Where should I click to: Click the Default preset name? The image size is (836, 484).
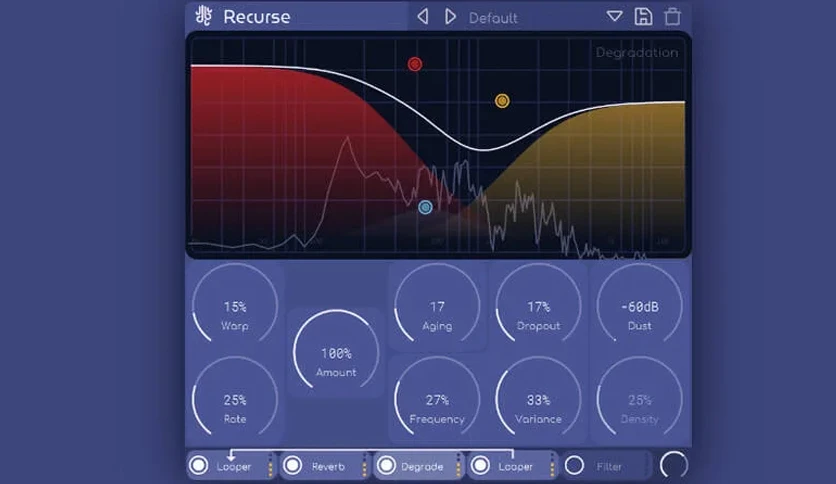(493, 18)
